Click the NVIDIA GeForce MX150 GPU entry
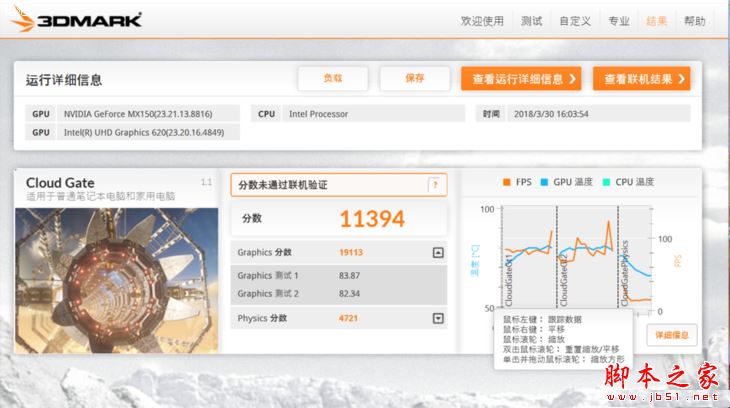The image size is (730, 408). pyautogui.click(x=133, y=114)
